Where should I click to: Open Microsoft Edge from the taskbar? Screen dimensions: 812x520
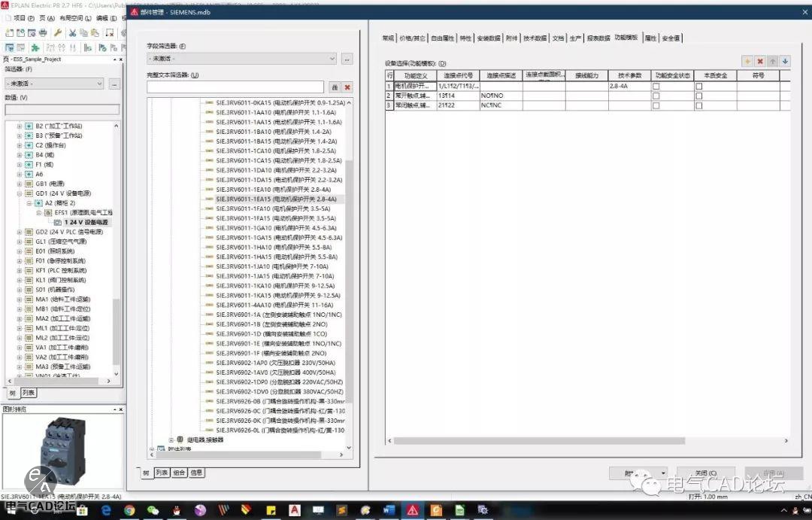[x=106, y=511]
